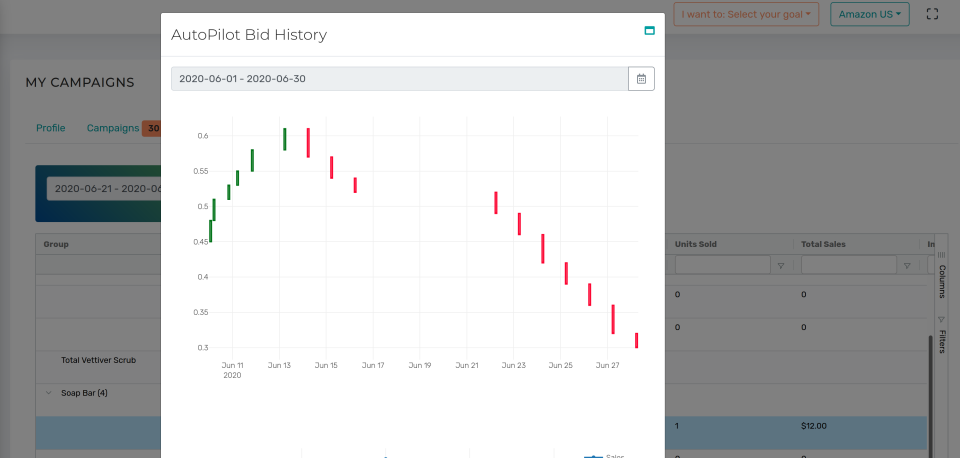Open the calendar date picker in the modal
Screen dimensions: 960x458
641,79
